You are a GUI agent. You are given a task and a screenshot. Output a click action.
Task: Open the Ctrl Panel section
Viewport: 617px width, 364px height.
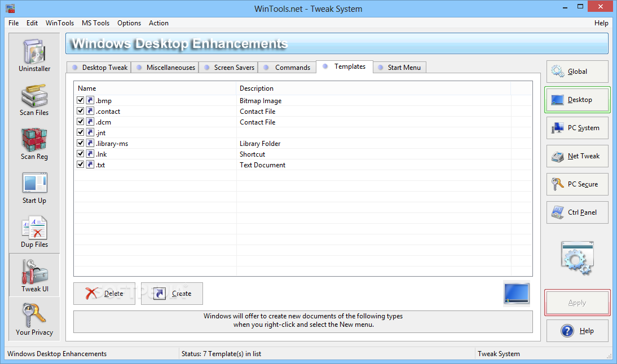(578, 212)
